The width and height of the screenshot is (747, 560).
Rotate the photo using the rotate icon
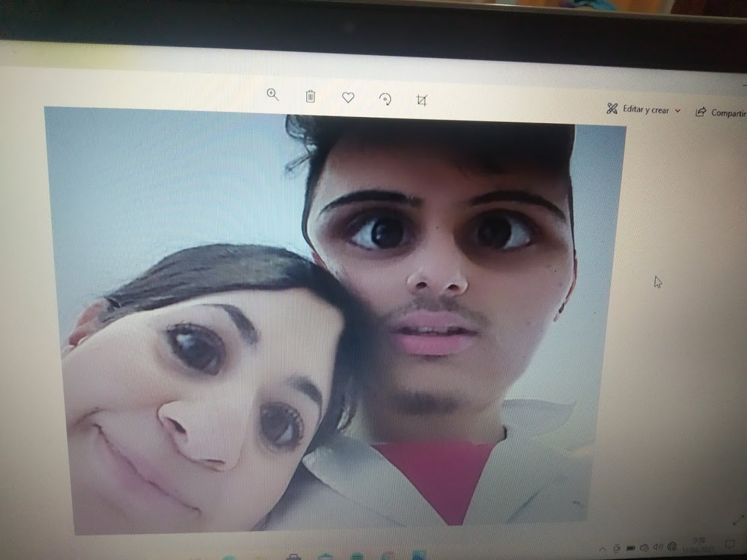tap(386, 100)
